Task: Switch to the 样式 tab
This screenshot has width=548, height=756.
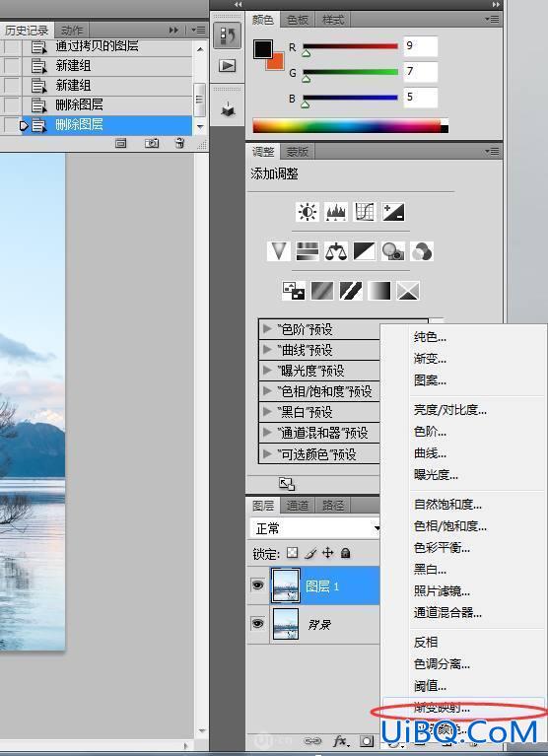Action: (332, 20)
